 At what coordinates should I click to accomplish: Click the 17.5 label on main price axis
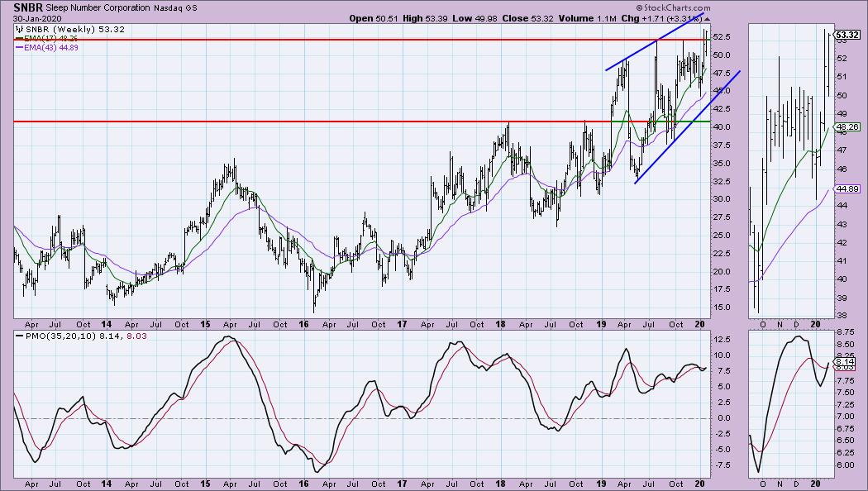point(723,289)
